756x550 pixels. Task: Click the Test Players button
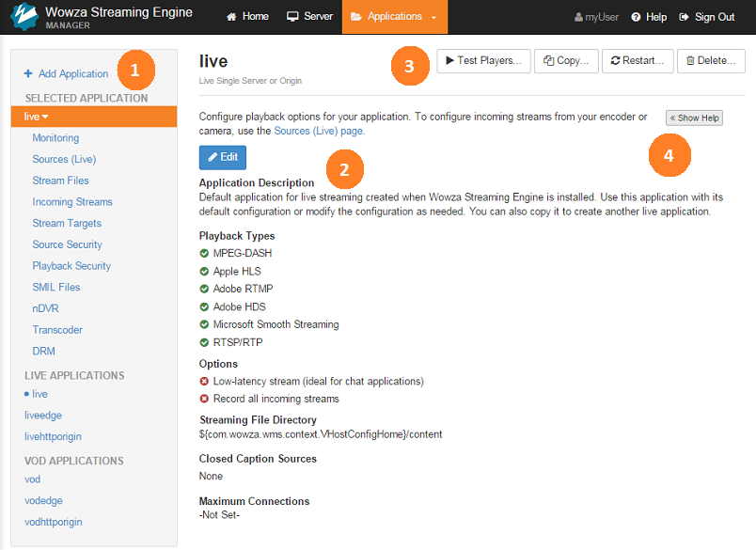click(483, 61)
